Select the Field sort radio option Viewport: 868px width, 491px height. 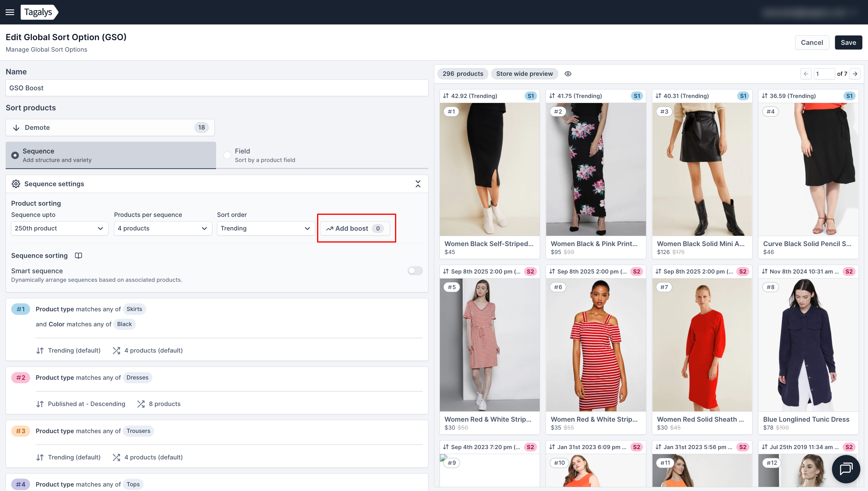pos(227,155)
